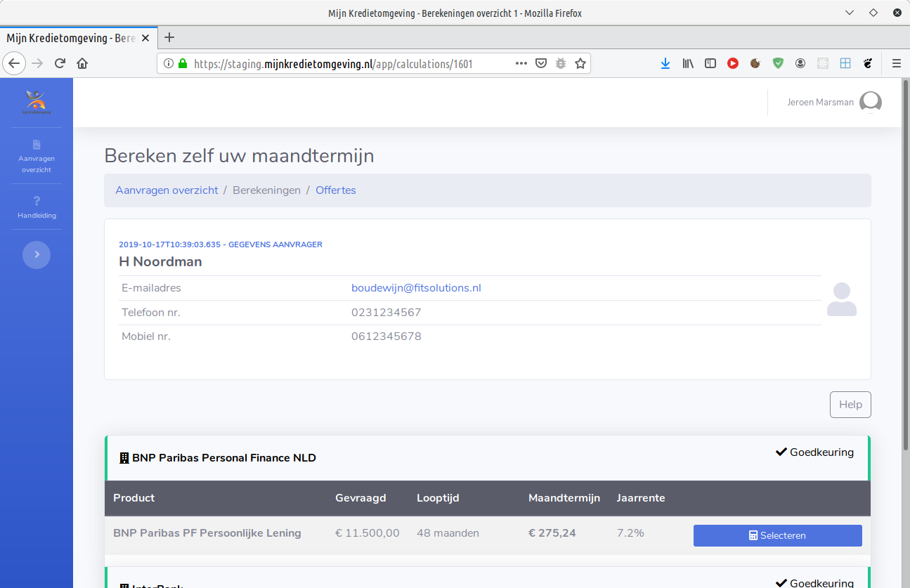The height and width of the screenshot is (588, 910).
Task: Open a new browser tab
Action: (169, 37)
